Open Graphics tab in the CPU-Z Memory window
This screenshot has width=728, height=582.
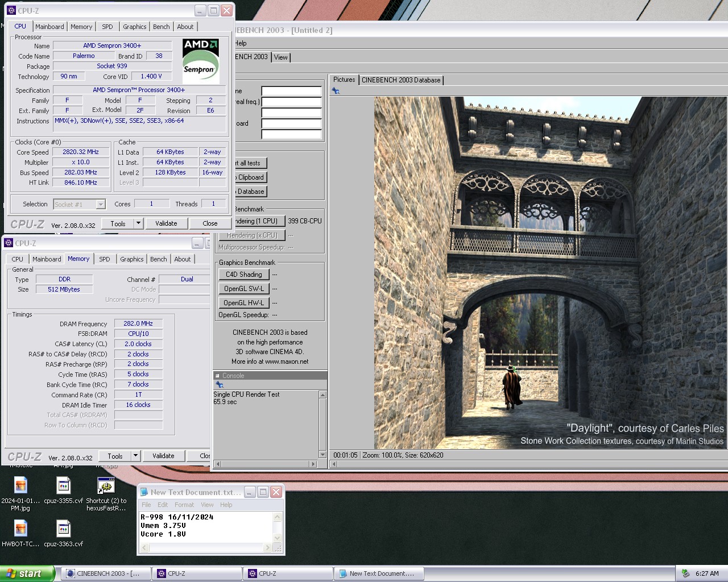(x=132, y=259)
